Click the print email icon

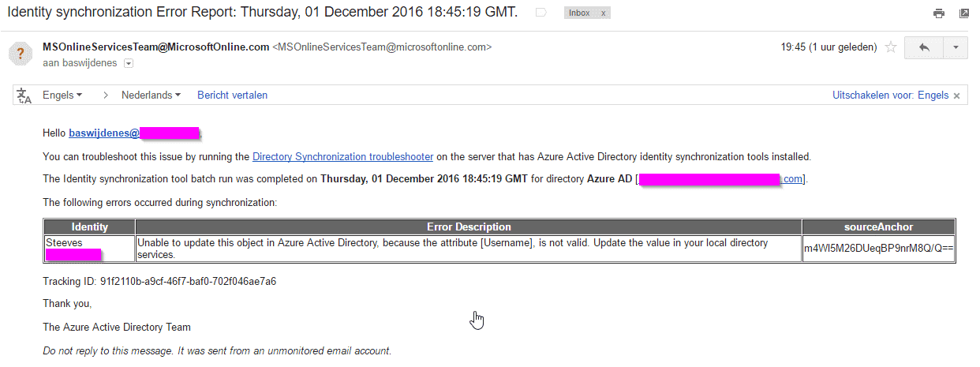pos(938,13)
